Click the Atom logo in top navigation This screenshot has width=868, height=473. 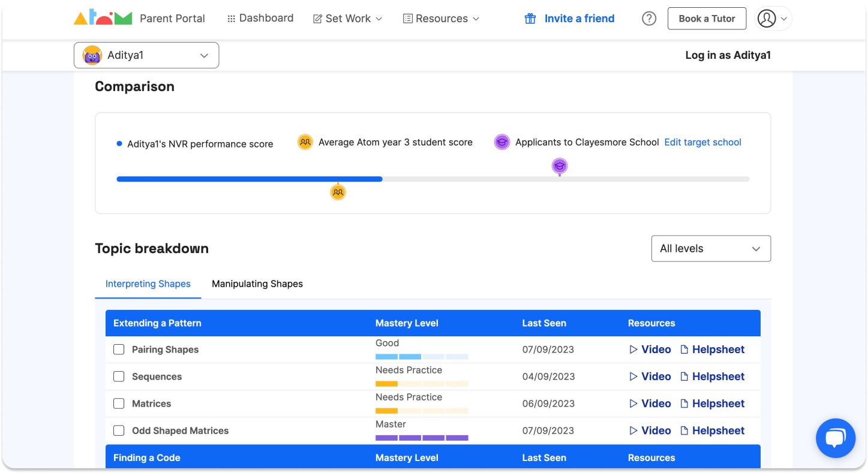[x=103, y=18]
